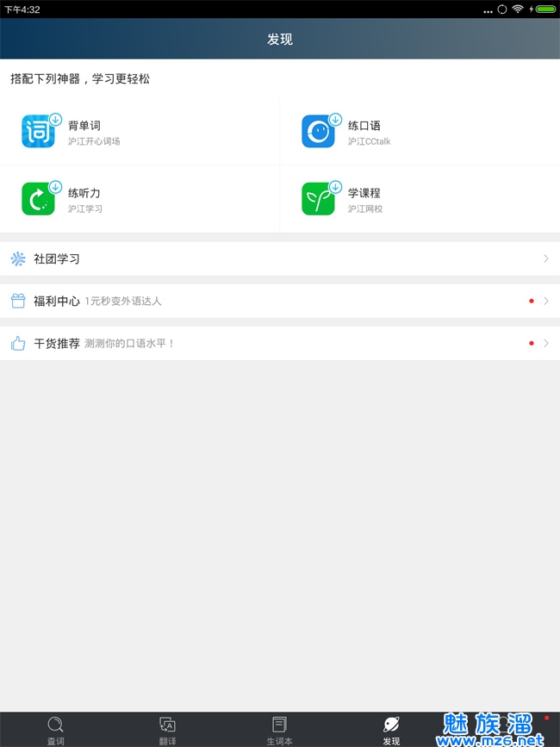Open the 练口语 label
560x747 pixels.
coord(364,126)
